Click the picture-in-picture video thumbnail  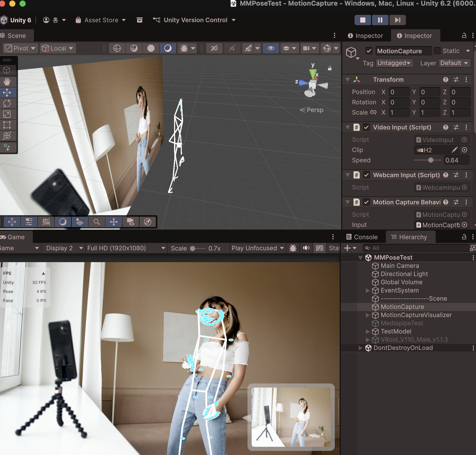pos(291,417)
